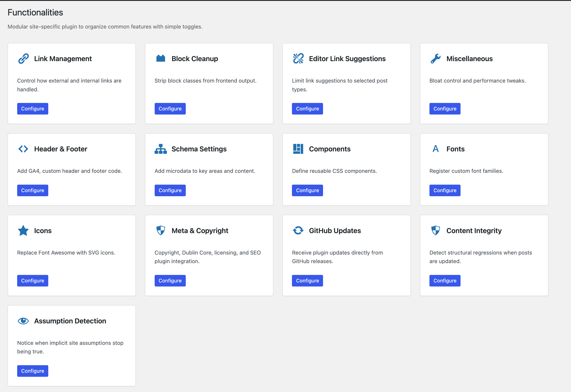The height and width of the screenshot is (392, 571).
Task: Configure the GitHub Updates module
Action: [x=307, y=281]
